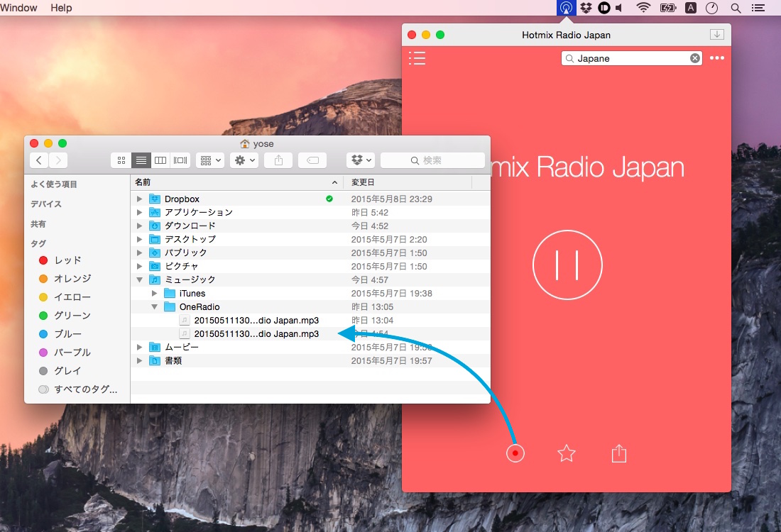
Task: Click the home icon beside yose title
Action: [x=244, y=144]
